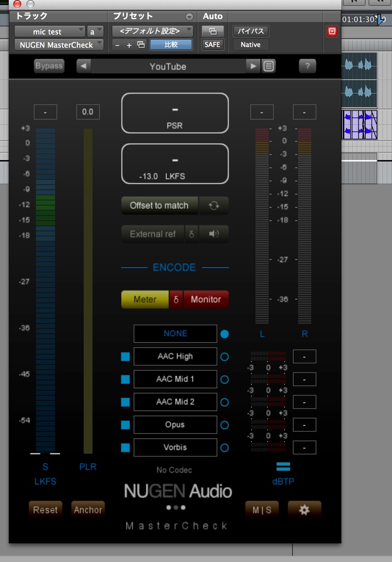Click the delta button beside External ref
The image size is (392, 562).
[x=191, y=234]
